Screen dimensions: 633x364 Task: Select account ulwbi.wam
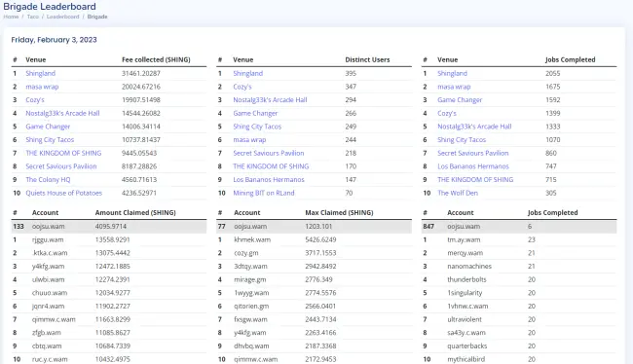[x=48, y=279]
